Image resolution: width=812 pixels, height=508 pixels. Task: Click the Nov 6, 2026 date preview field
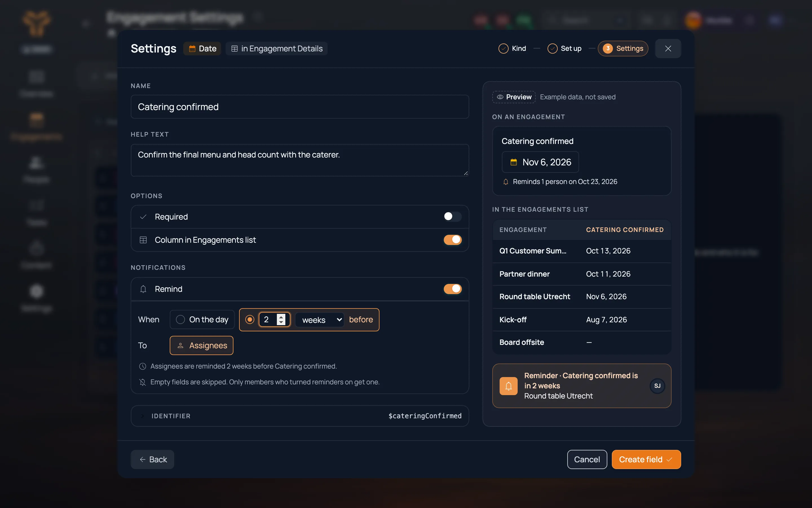(540, 162)
